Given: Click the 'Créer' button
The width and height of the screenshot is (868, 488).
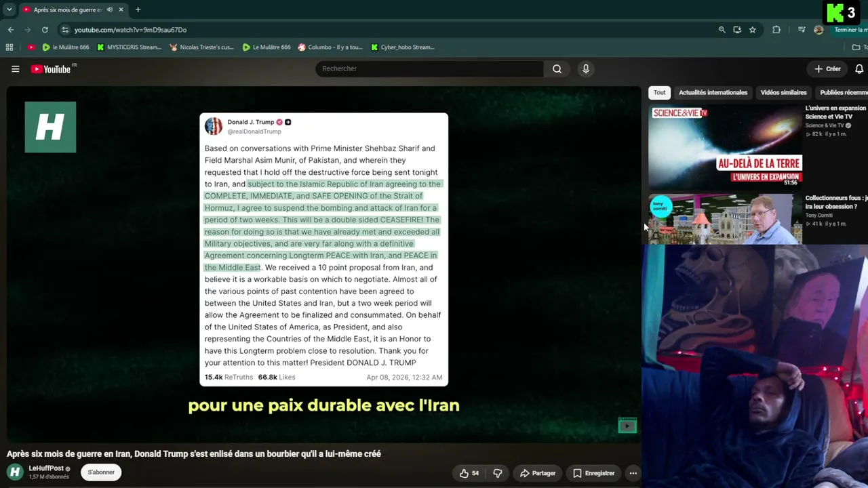Looking at the screenshot, I should pyautogui.click(x=828, y=68).
